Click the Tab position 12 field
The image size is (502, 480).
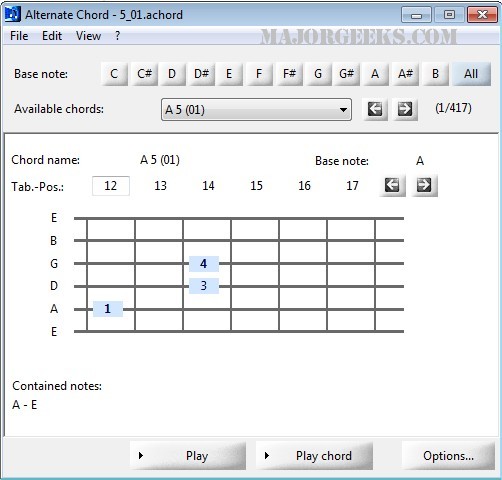click(x=111, y=186)
